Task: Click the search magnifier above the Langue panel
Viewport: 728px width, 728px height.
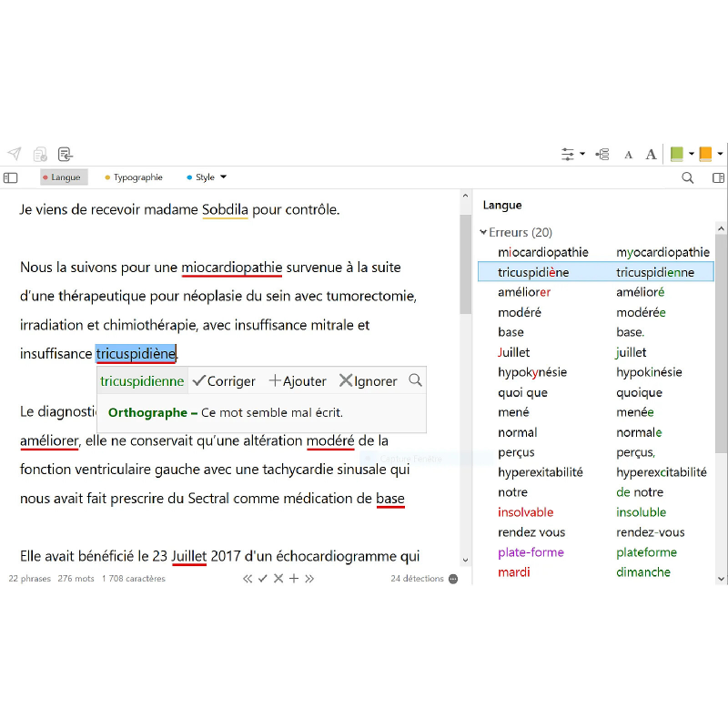Action: pos(688,177)
